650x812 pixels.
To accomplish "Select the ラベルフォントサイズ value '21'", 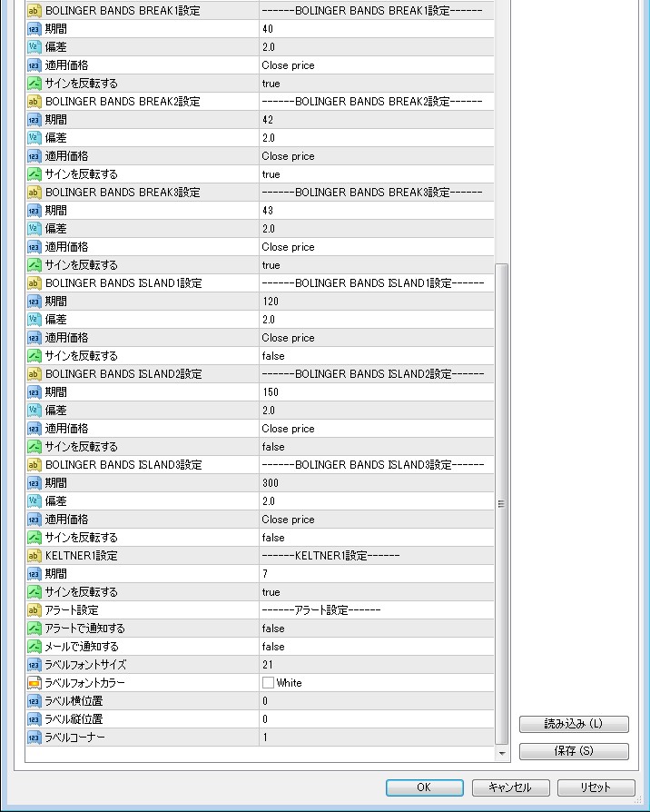I will tap(268, 665).
